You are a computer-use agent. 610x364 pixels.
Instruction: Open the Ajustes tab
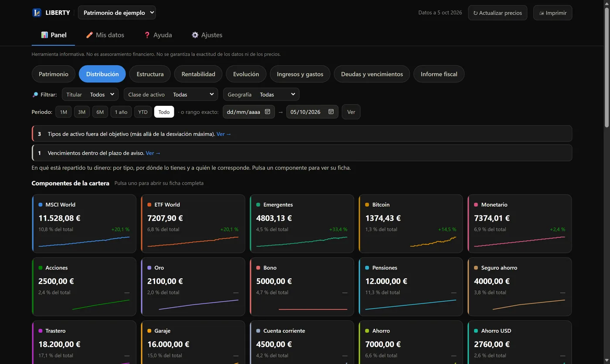pos(207,35)
